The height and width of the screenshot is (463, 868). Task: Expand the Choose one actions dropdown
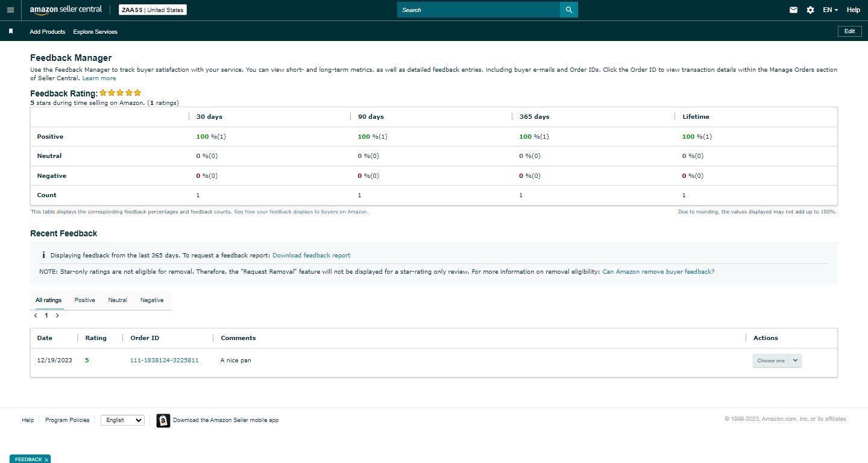[777, 361]
